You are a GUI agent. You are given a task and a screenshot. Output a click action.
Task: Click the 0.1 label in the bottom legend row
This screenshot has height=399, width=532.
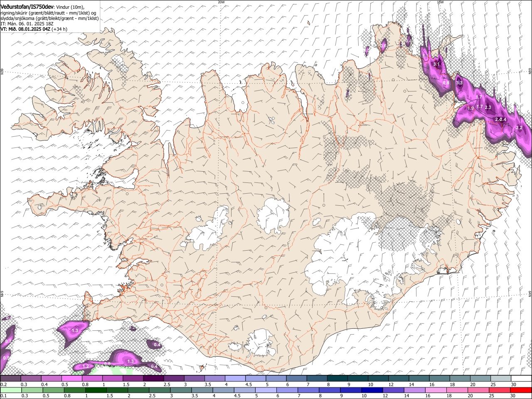[x=4, y=396]
